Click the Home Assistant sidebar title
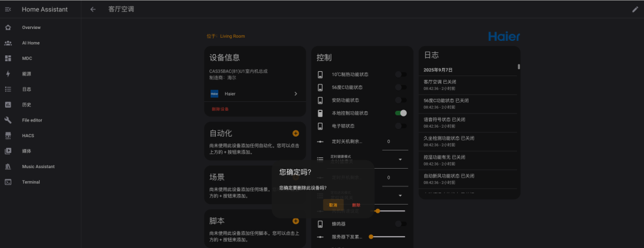This screenshot has height=248, width=644. coord(45,9)
